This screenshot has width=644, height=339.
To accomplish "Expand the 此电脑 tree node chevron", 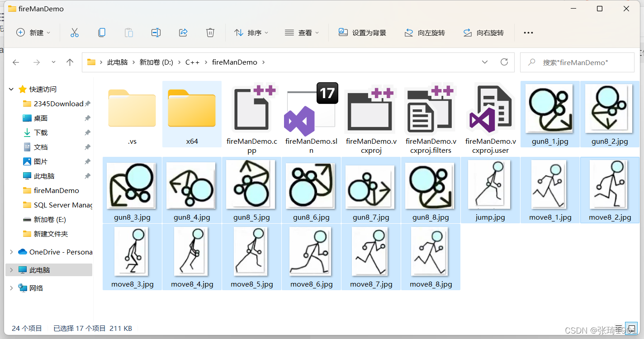I will (11, 270).
